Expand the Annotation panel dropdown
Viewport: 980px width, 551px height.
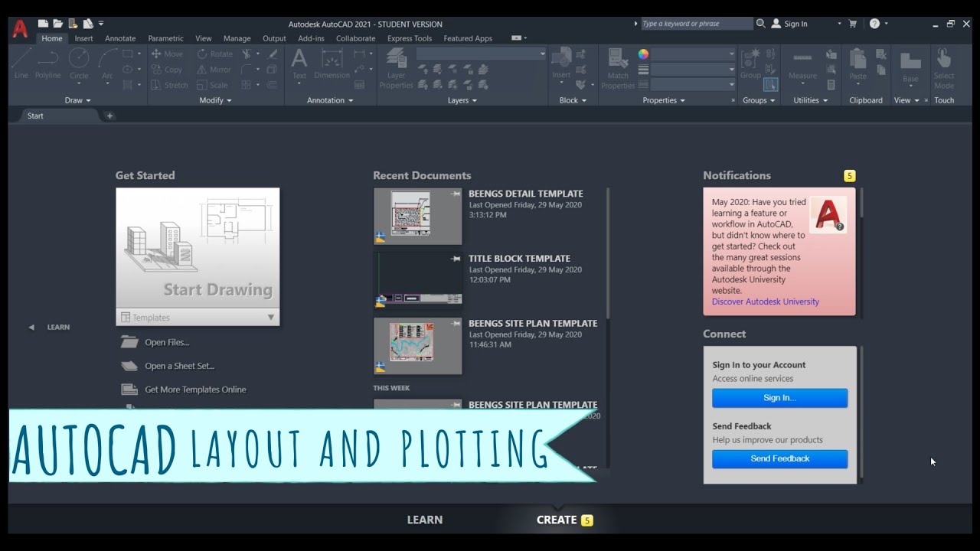[330, 100]
